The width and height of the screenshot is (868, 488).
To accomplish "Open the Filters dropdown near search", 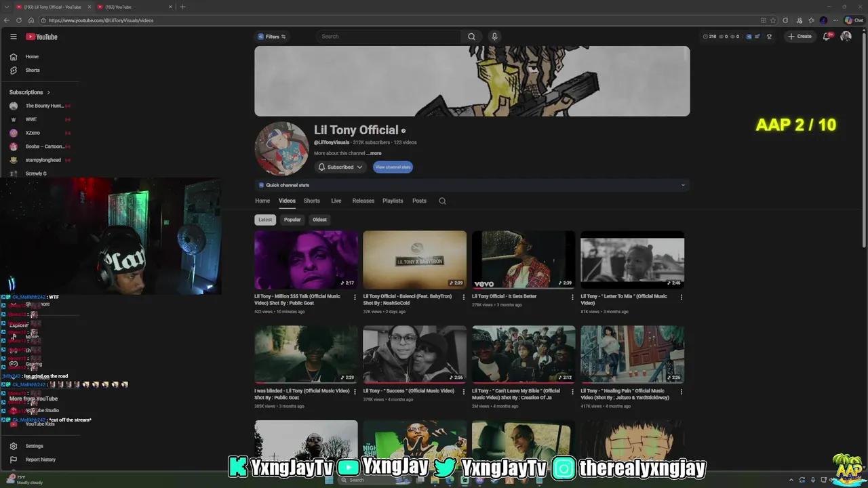I will click(x=271, y=37).
